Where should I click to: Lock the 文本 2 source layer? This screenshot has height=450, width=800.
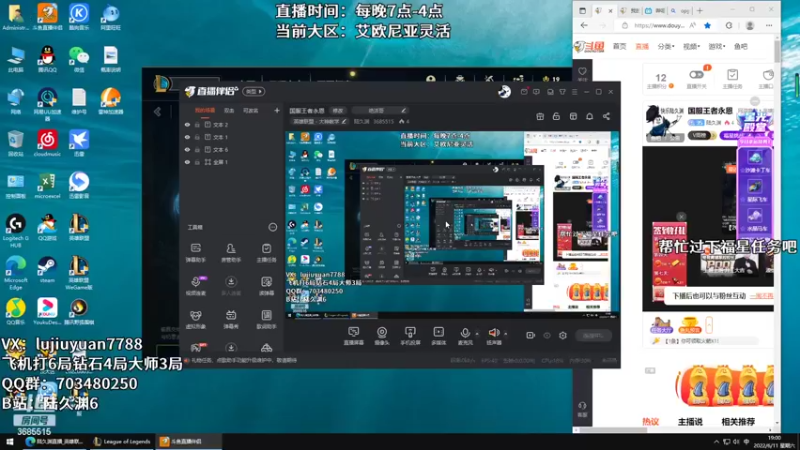pyautogui.click(x=197, y=124)
